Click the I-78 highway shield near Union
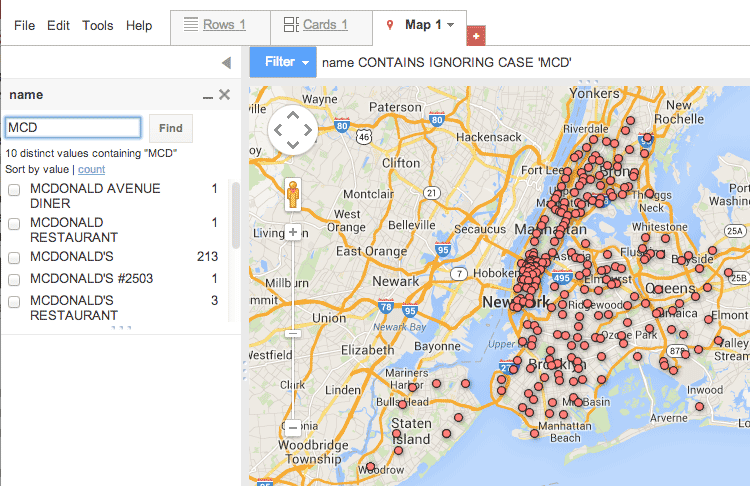 pos(386,306)
